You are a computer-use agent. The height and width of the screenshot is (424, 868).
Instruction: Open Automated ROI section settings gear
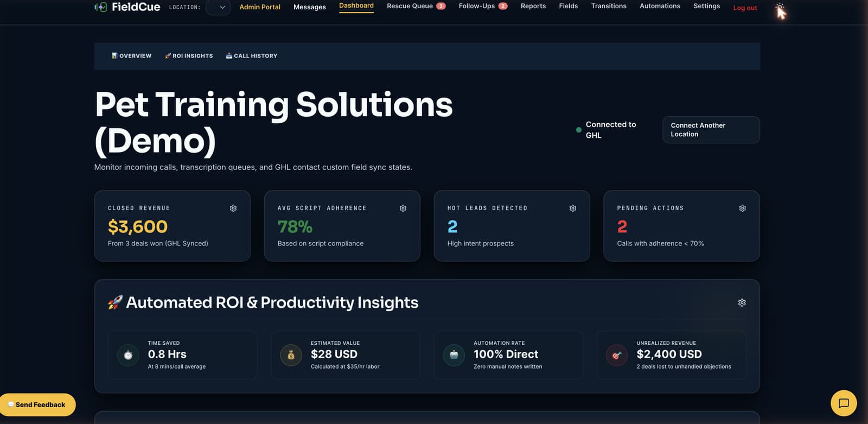coord(742,303)
